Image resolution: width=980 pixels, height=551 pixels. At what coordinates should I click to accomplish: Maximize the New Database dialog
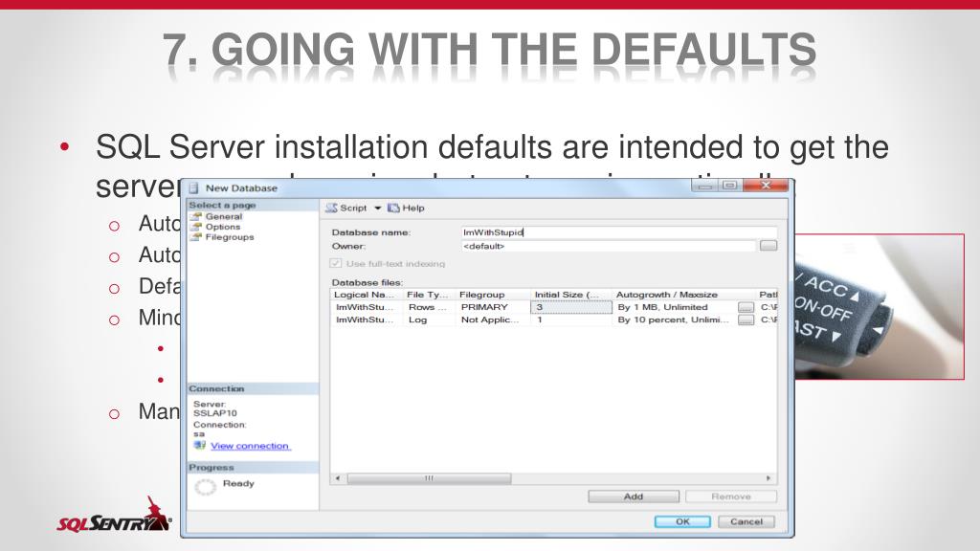coord(729,186)
